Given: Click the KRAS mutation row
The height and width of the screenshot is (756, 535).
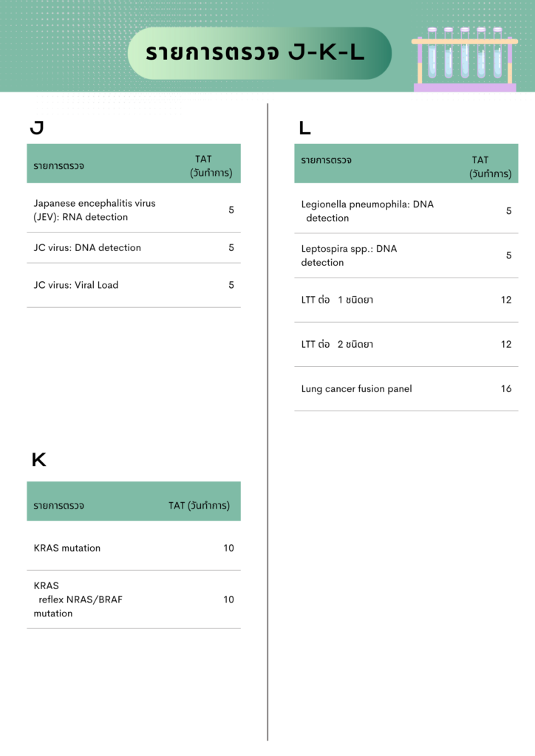Looking at the screenshot, I should click(x=134, y=548).
